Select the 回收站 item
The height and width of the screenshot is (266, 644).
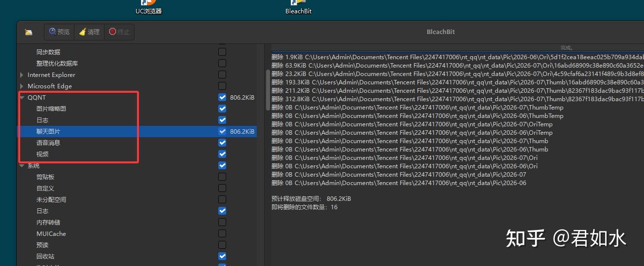(45, 256)
